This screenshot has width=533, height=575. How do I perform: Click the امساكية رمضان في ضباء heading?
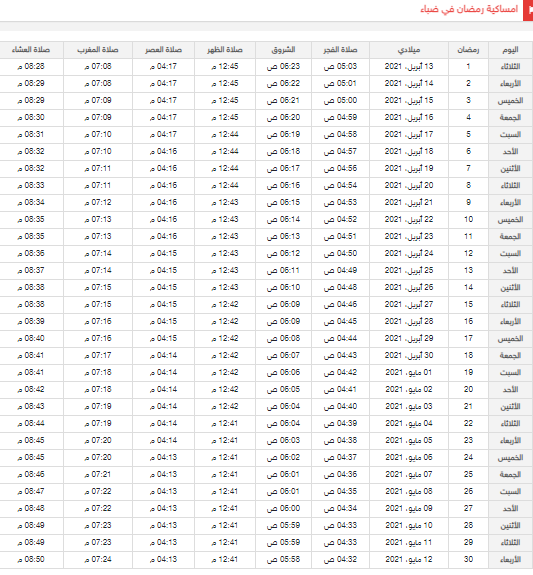pos(469,9)
